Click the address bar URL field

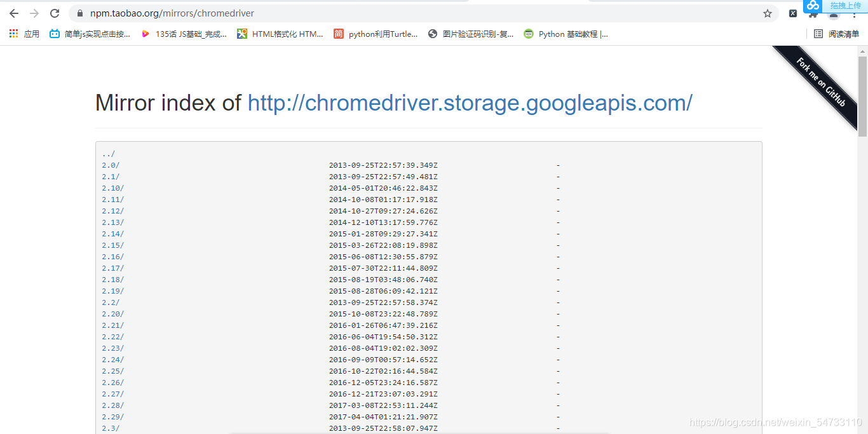[x=413, y=13]
